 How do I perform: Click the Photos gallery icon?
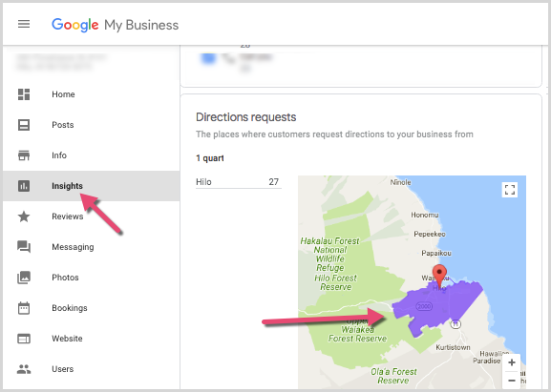(x=24, y=278)
